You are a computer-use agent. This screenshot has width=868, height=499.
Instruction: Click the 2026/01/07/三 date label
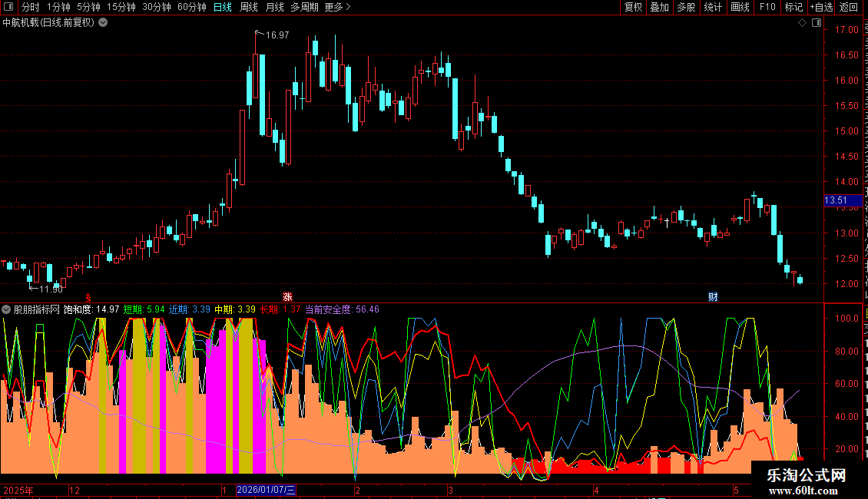pos(267,490)
